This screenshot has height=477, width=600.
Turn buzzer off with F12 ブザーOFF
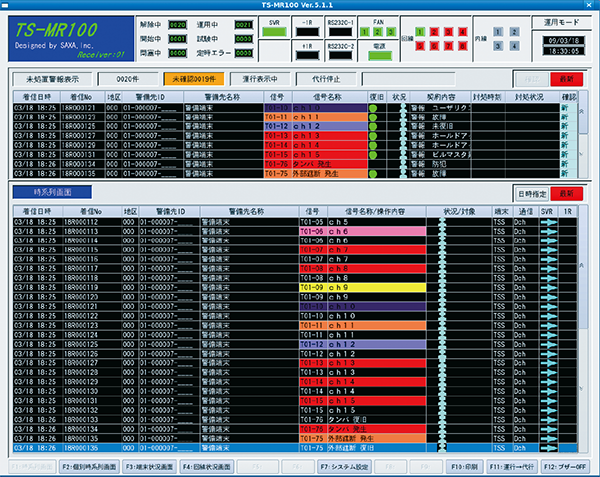pyautogui.click(x=565, y=467)
